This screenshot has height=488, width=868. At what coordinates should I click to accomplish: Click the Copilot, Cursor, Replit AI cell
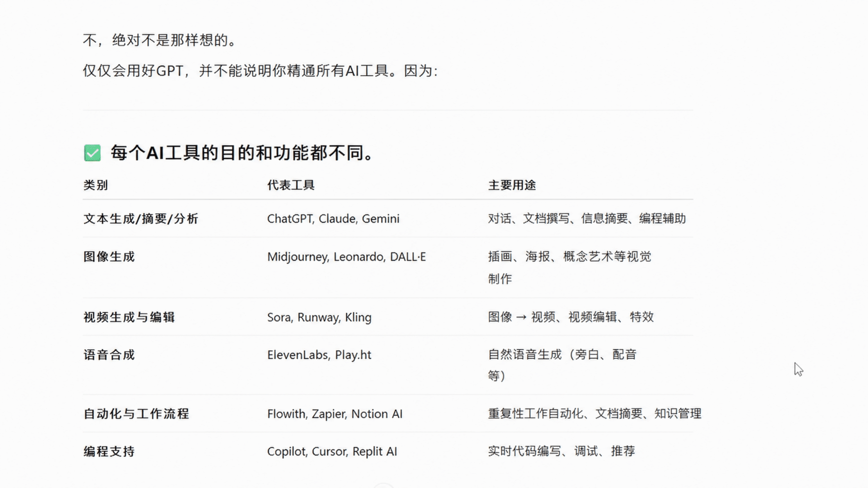pos(332,451)
